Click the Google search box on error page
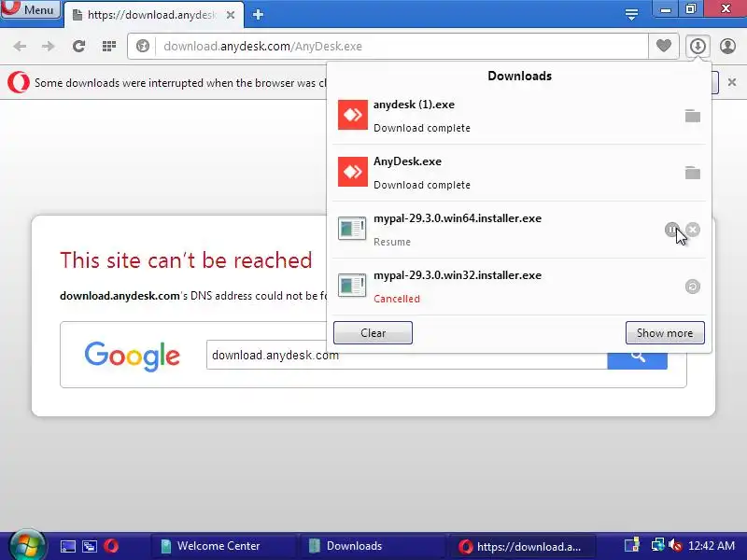Viewport: 747px width, 560px height. [x=407, y=356]
